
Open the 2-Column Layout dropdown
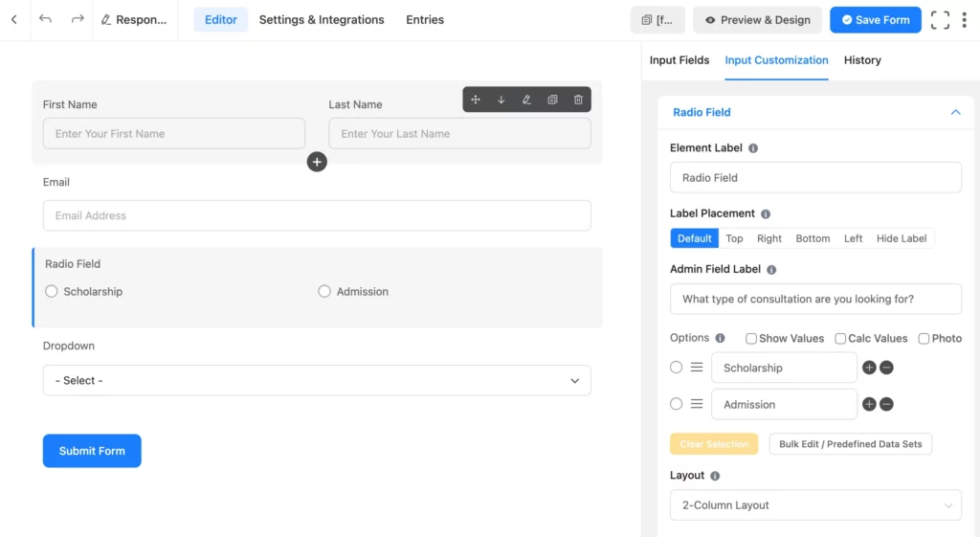(x=815, y=505)
